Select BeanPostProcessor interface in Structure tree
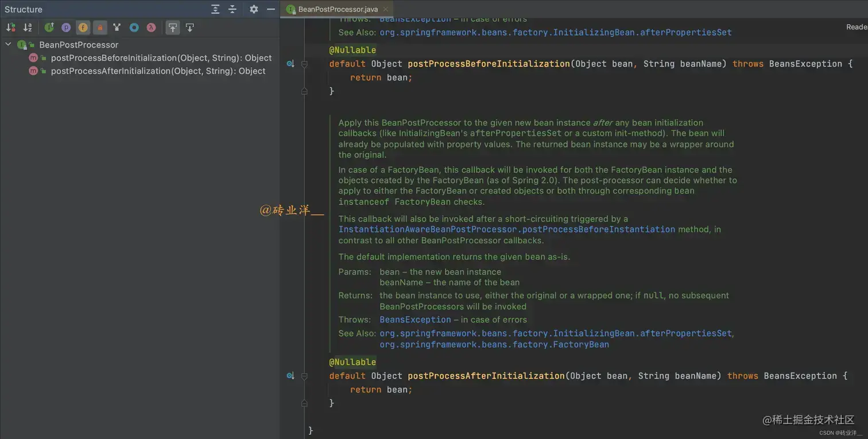 coord(79,45)
